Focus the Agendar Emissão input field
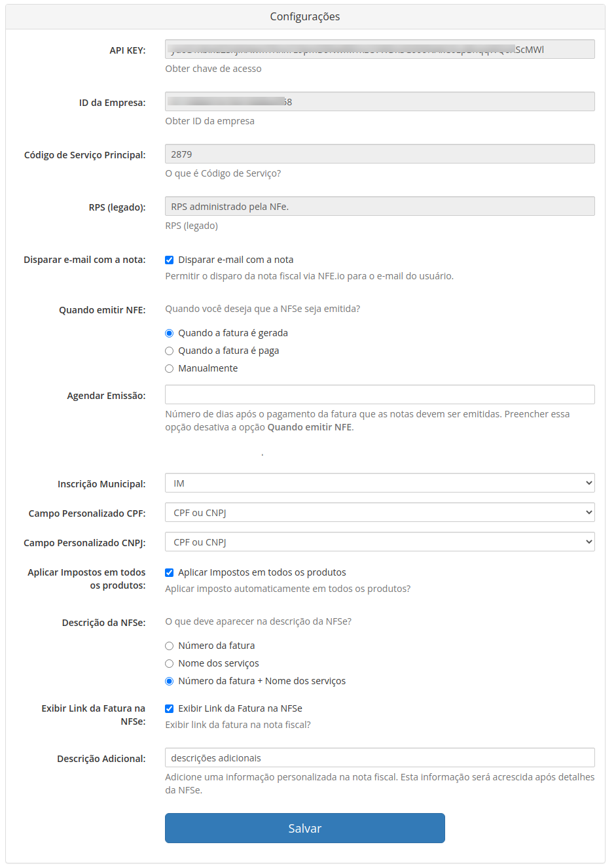Screen dimensions: 616x868 click(380, 394)
